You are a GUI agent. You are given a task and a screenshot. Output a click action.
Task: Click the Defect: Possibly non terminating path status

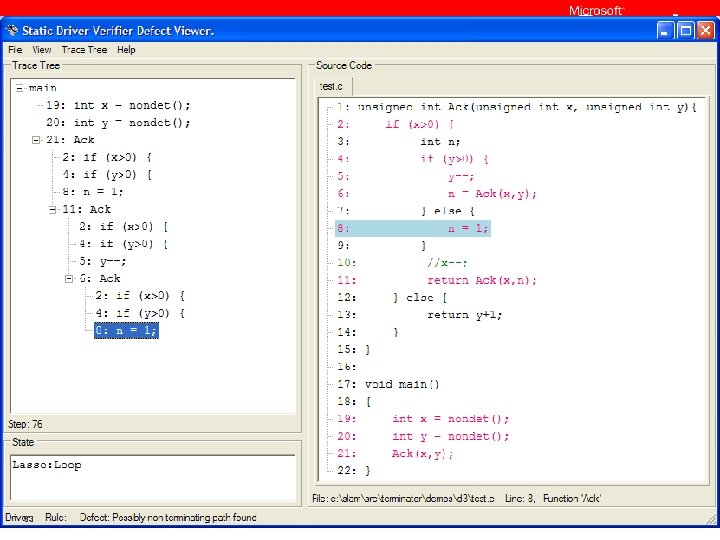tap(168, 518)
